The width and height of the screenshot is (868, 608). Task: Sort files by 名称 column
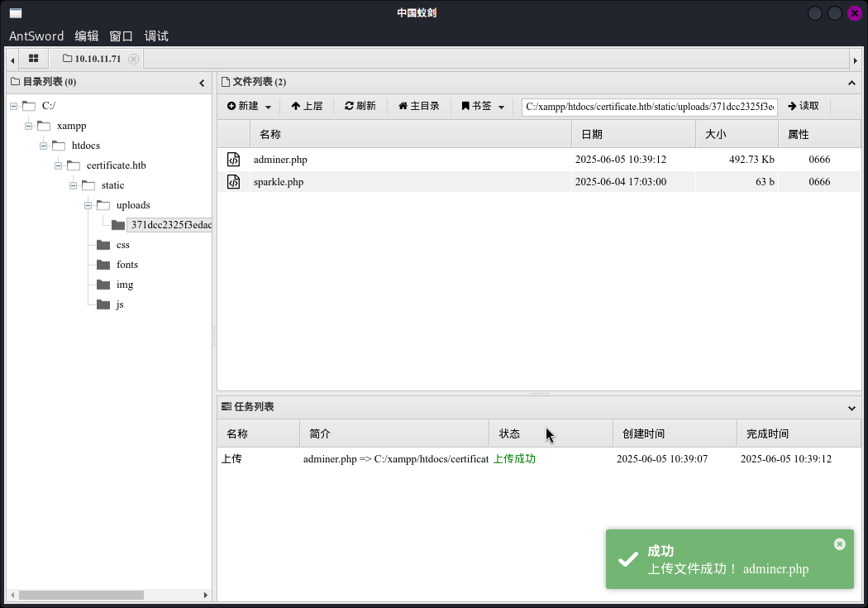coord(411,135)
